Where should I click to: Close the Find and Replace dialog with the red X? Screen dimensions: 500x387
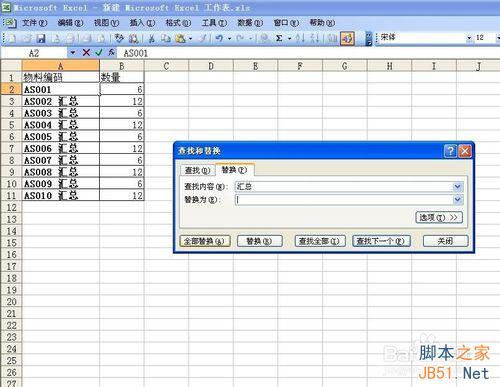[465, 151]
